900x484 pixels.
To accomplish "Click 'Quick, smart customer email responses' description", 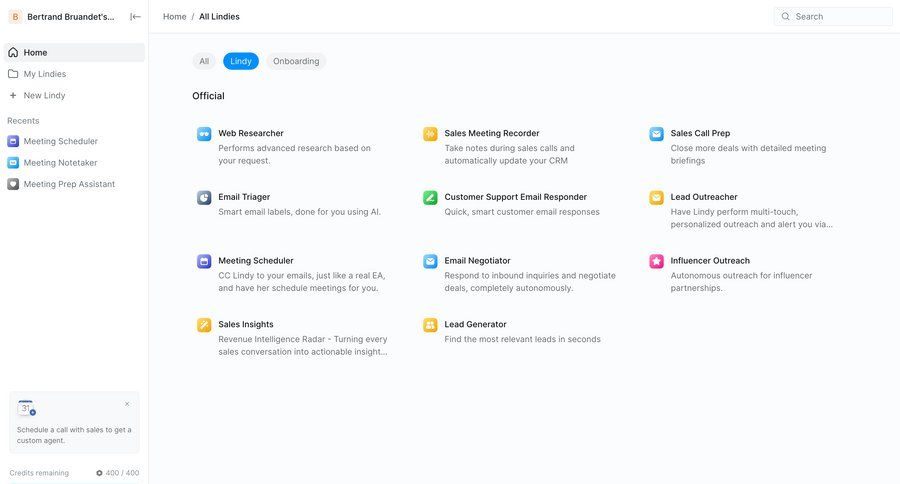I will 522,212.
